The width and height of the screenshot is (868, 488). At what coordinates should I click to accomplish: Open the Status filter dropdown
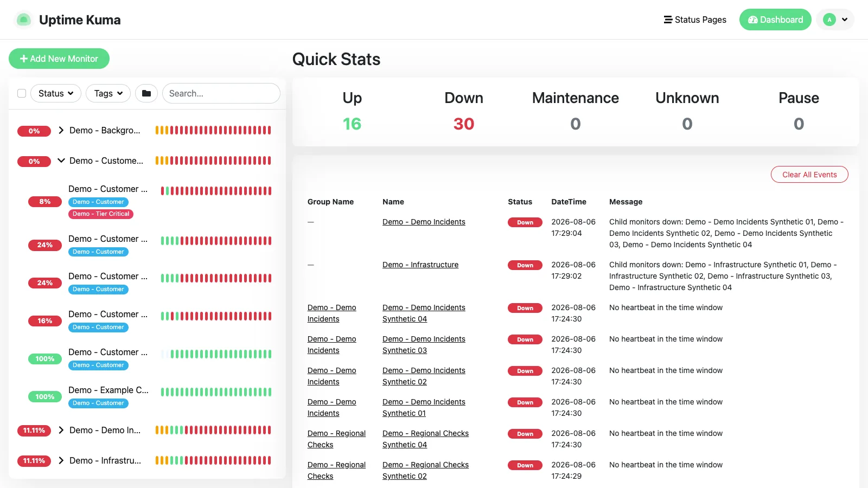click(56, 93)
